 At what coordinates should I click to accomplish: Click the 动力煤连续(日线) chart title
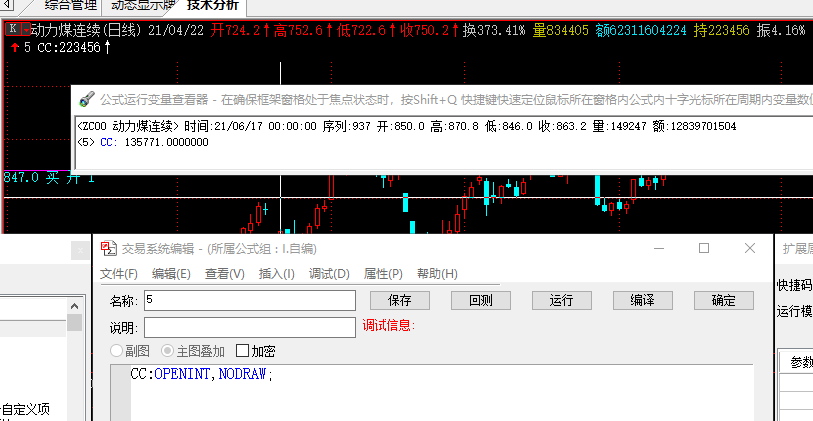point(87,30)
